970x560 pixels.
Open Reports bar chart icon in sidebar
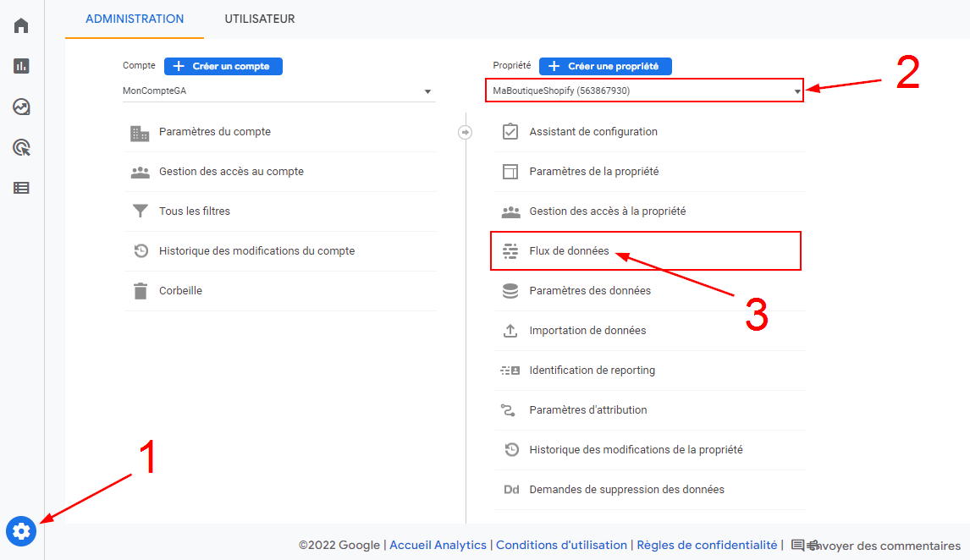click(21, 66)
